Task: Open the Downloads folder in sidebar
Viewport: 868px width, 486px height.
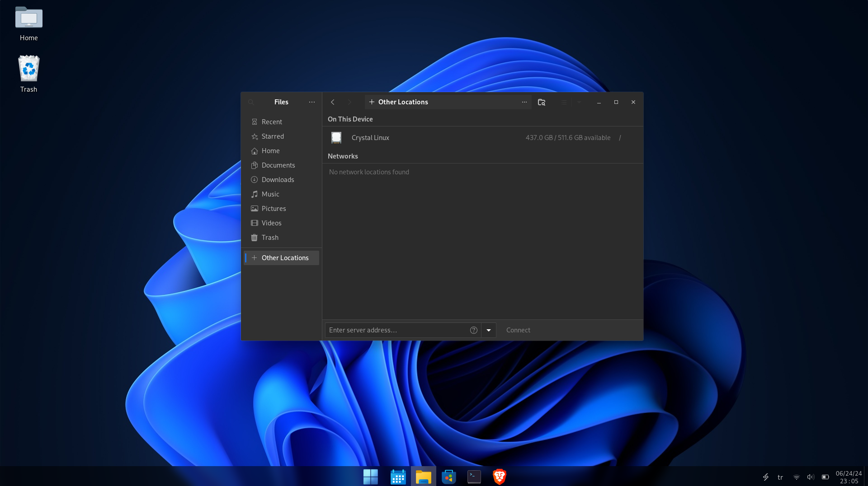Action: pyautogui.click(x=278, y=180)
